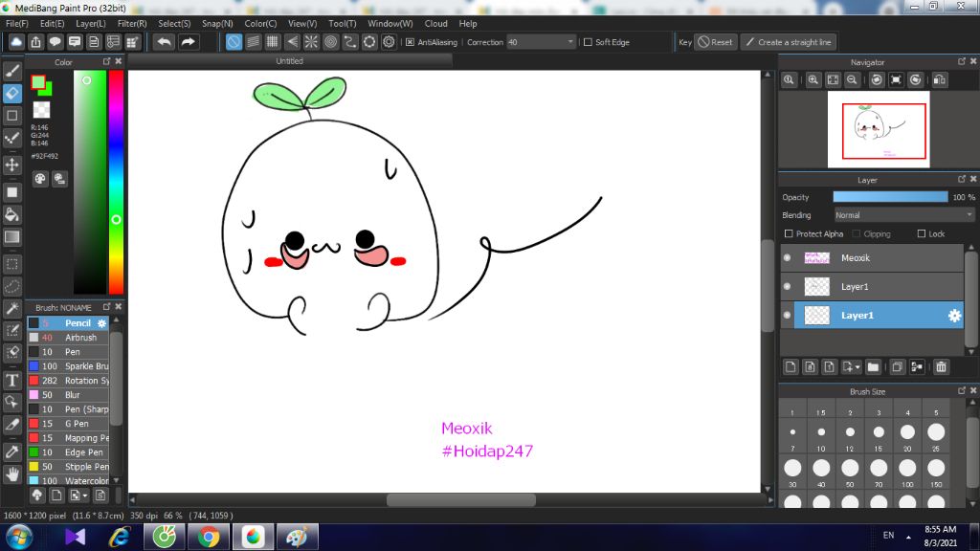Screen dimensions: 980x551
Task: Hide the Meoxik layer
Action: pyautogui.click(x=788, y=257)
